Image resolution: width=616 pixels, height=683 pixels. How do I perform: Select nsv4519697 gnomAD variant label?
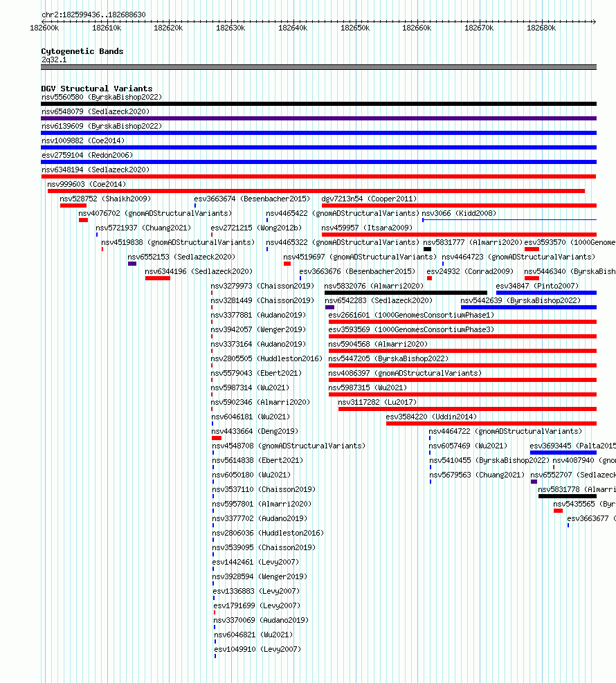tap(360, 257)
